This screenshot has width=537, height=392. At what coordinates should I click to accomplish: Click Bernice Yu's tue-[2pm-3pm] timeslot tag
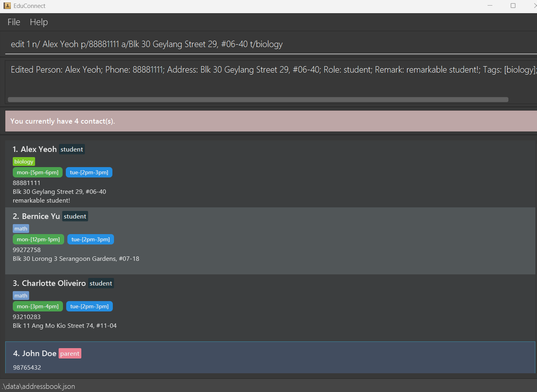(x=90, y=239)
